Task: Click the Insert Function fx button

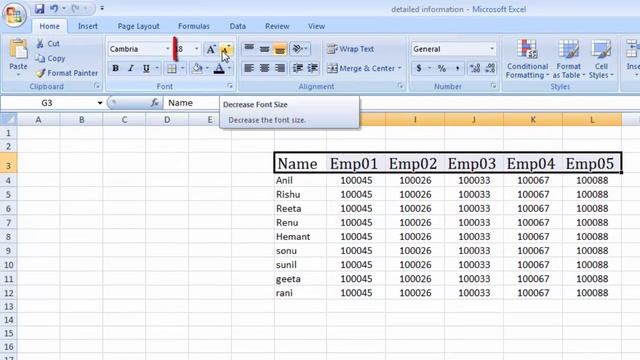Action: pos(154,103)
